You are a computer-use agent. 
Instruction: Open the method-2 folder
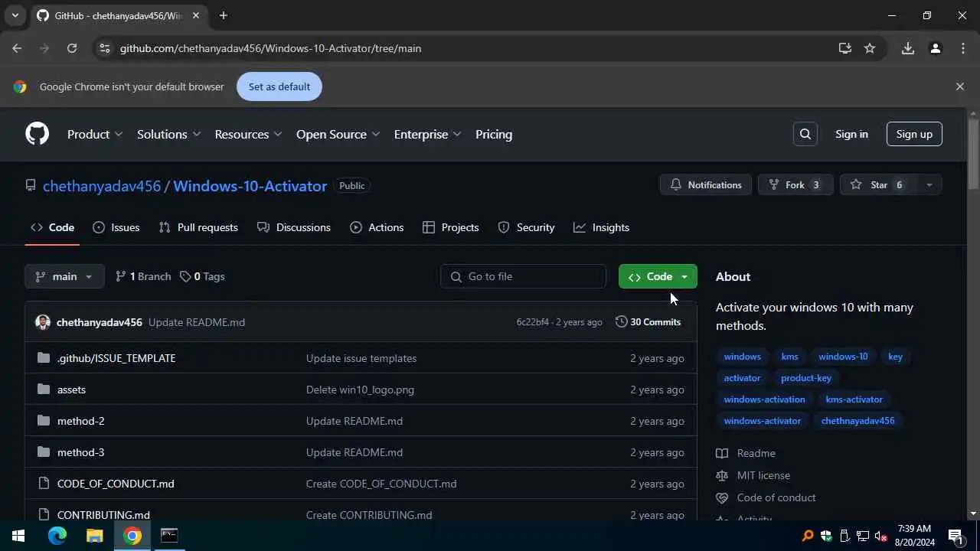[x=80, y=421]
